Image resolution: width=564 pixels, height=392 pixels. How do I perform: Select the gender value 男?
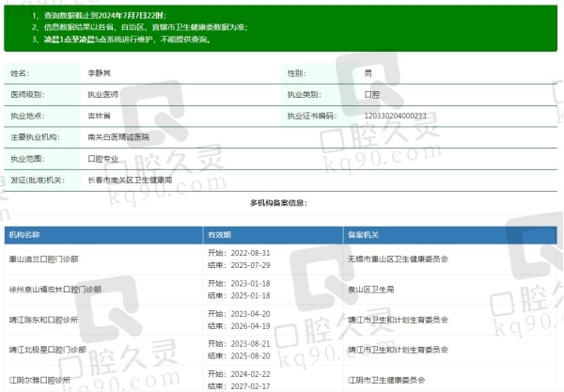[368, 73]
